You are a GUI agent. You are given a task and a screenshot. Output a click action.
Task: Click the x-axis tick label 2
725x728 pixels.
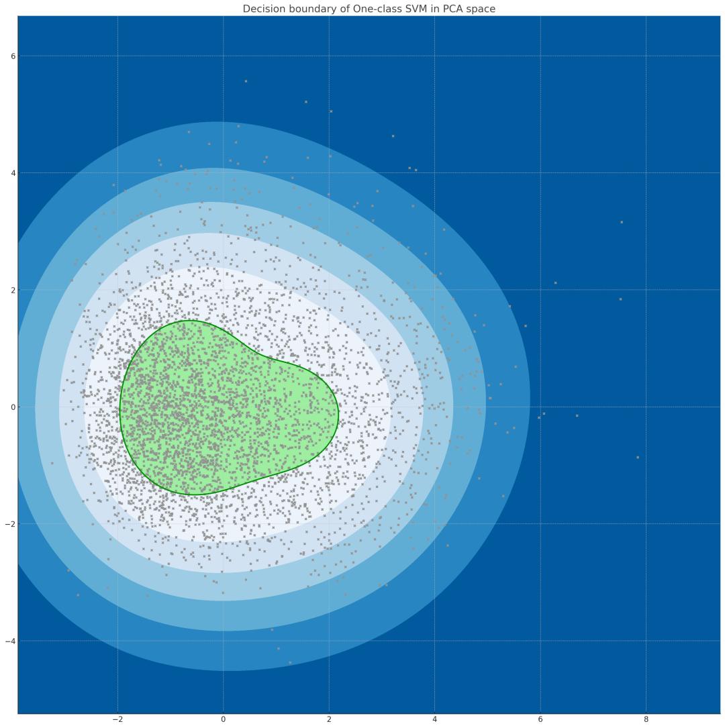point(329,719)
